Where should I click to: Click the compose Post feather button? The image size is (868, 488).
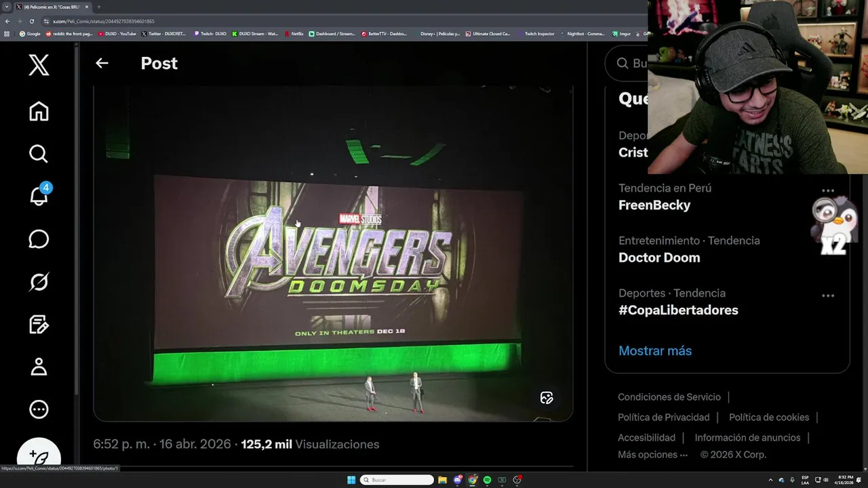click(39, 457)
